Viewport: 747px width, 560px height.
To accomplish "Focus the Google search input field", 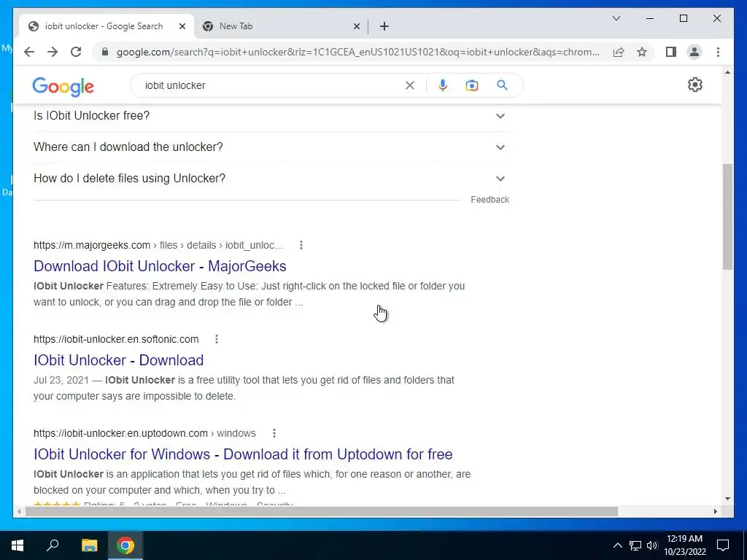I will (x=271, y=85).
